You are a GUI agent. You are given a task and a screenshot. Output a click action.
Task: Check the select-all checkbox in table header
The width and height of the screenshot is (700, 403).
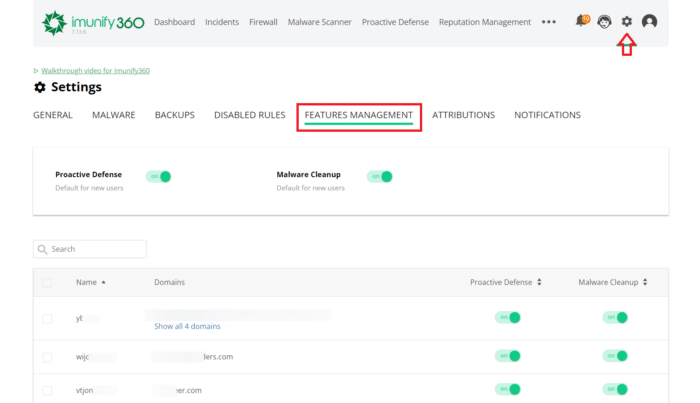[47, 283]
